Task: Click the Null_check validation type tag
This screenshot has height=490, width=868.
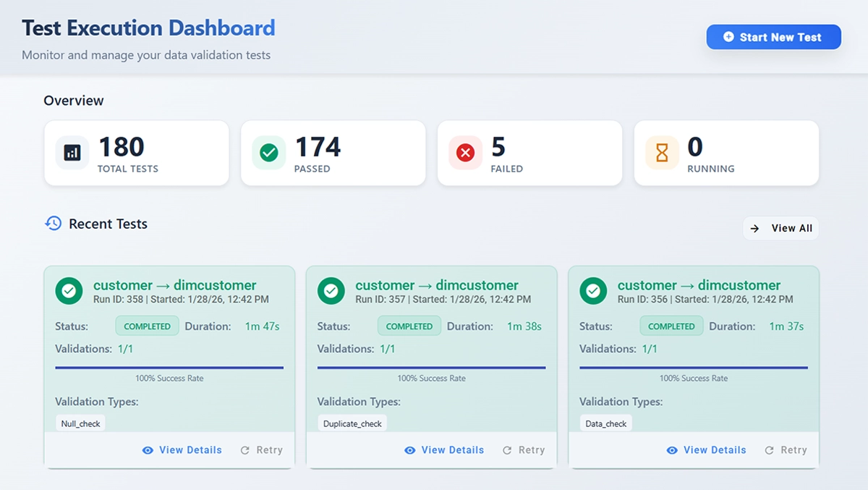Action: [x=80, y=423]
